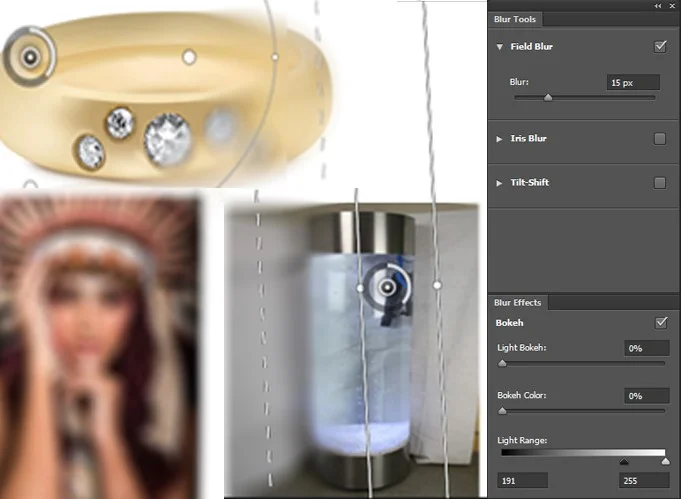Expand the Iris Blur section triangle
The height and width of the screenshot is (499, 681).
click(499, 139)
